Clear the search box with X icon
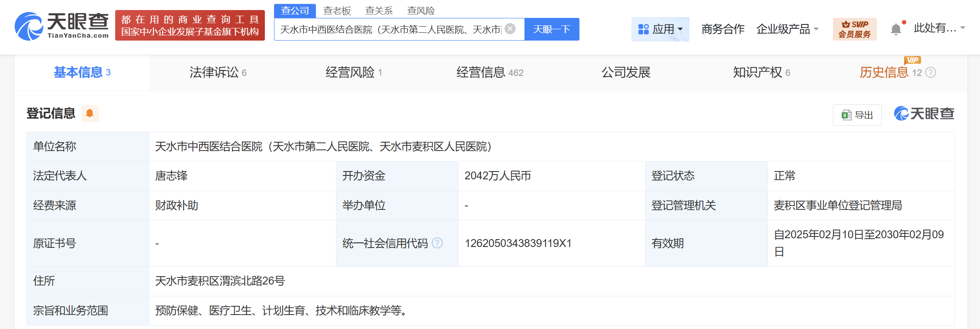 [510, 29]
